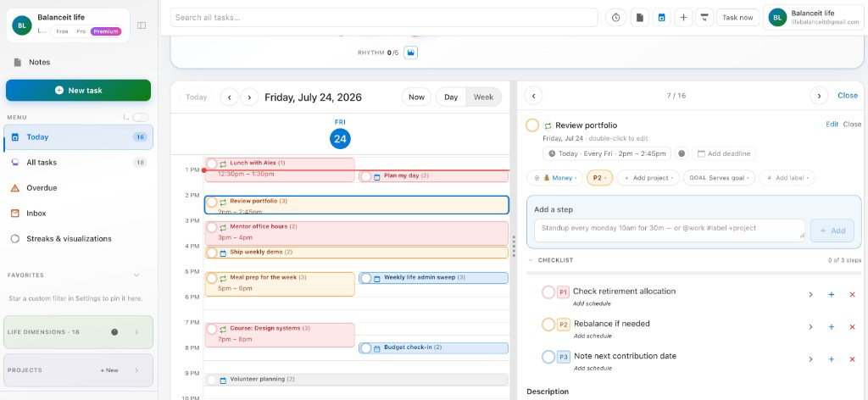The image size is (868, 400).
Task: Open the Money dimension dropdown
Action: [554, 178]
